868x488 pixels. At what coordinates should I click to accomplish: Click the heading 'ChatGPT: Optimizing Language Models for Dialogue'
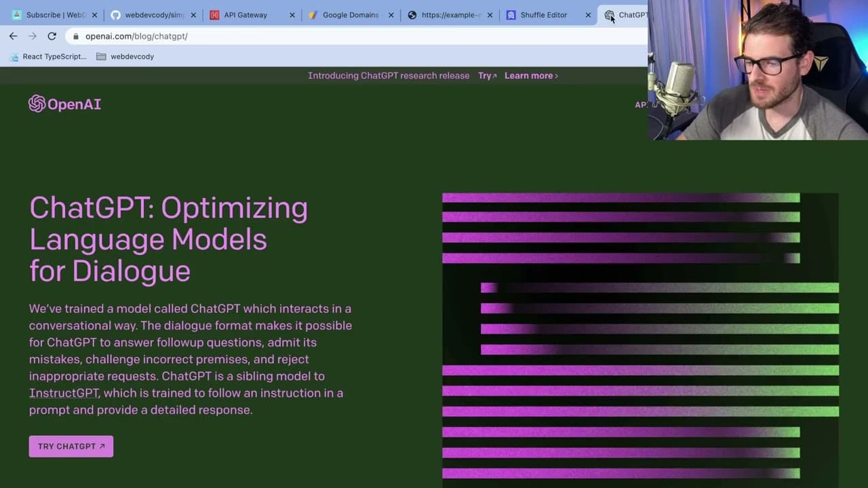coord(169,239)
